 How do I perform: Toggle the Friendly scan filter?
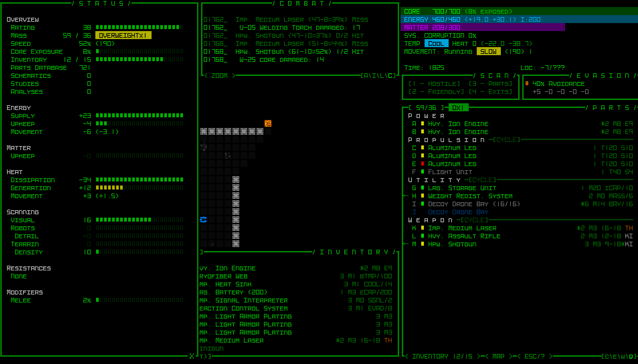436,92
